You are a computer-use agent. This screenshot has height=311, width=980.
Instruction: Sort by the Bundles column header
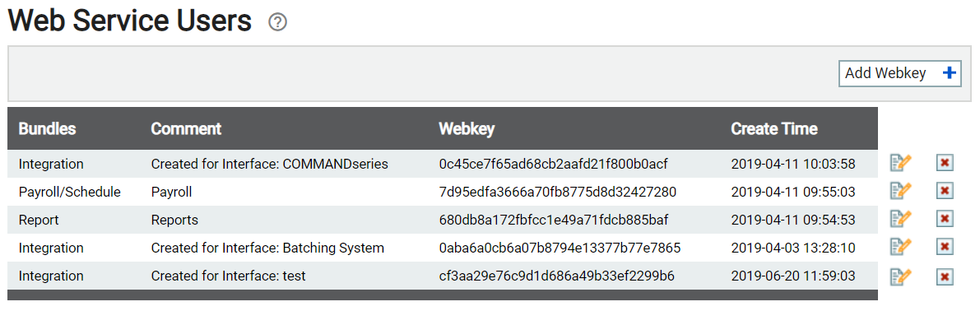(x=48, y=129)
